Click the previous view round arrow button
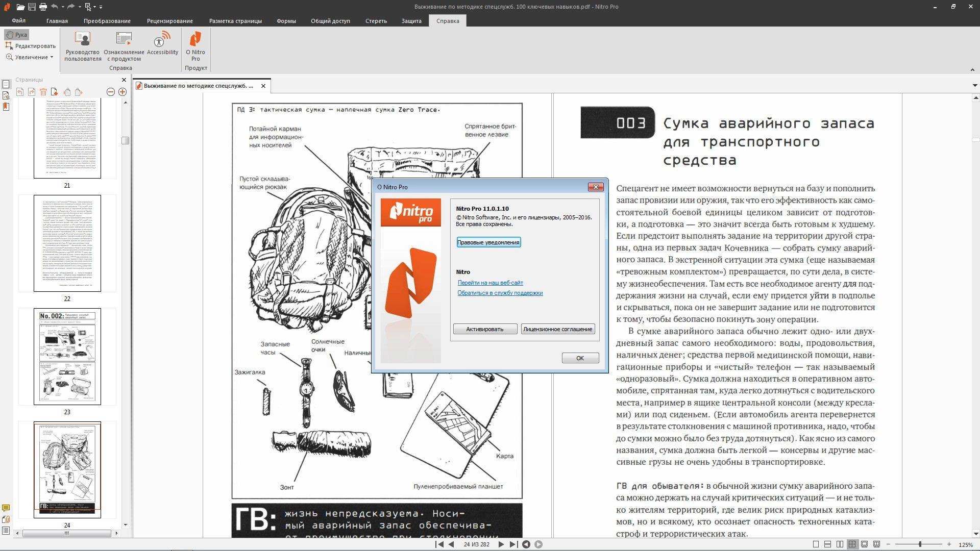Viewport: 980px width, 551px height. point(526,544)
